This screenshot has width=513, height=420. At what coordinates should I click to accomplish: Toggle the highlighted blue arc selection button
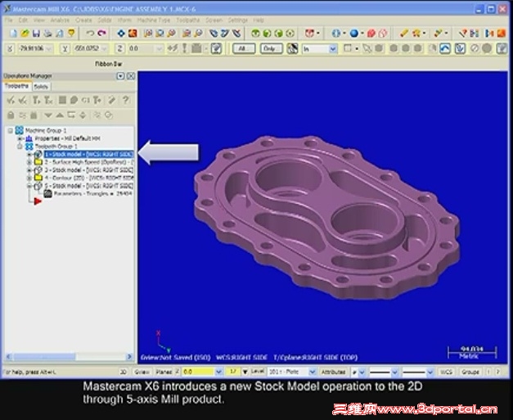(444, 49)
